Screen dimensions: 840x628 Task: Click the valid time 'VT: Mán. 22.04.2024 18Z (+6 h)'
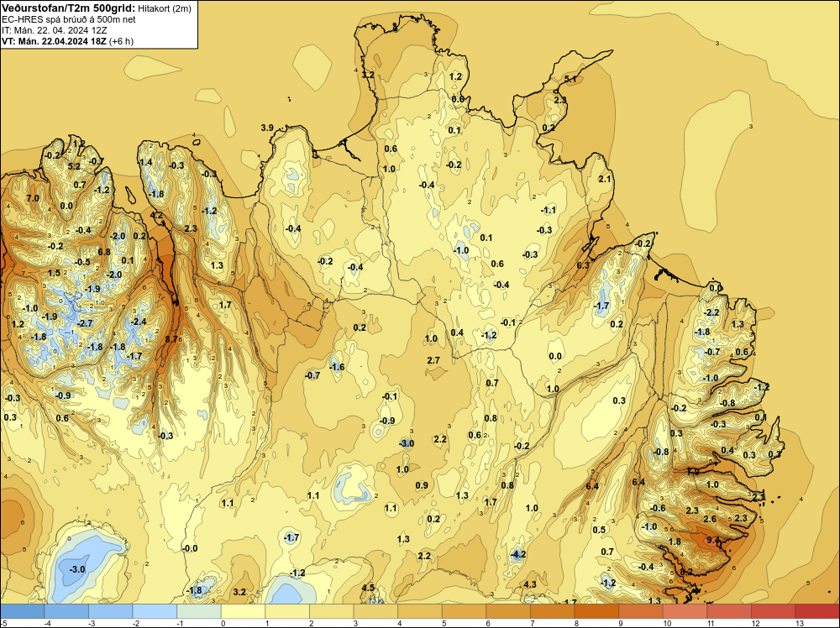point(67,41)
